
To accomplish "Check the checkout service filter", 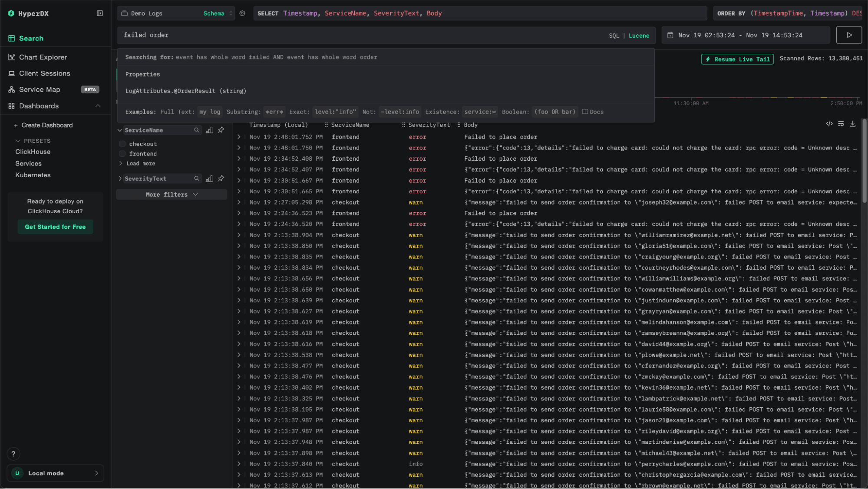I will 122,144.
